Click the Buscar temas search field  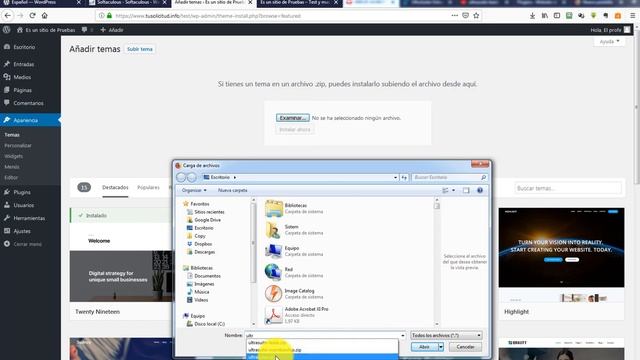pos(568,188)
